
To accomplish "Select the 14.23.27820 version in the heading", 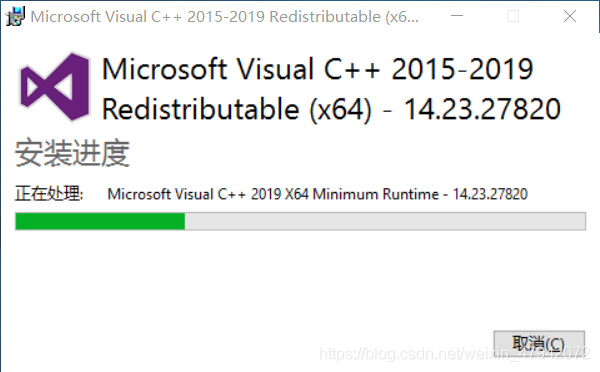I will (482, 109).
